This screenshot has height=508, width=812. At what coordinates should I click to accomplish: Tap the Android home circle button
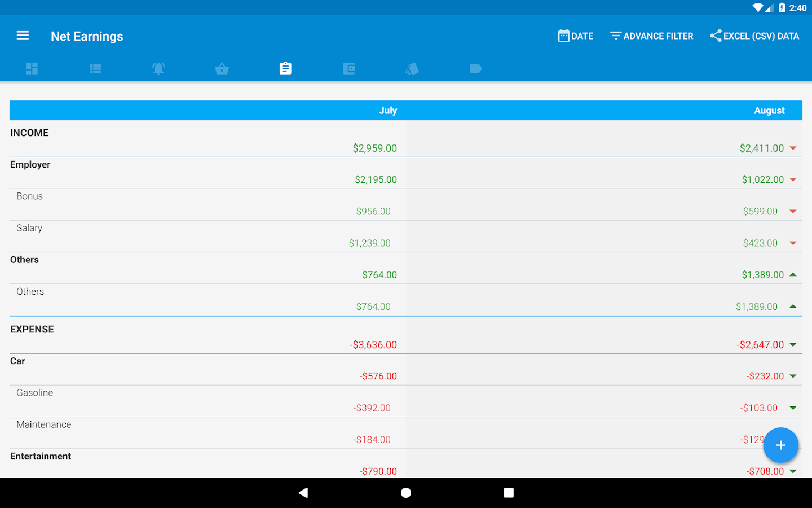[x=406, y=493]
